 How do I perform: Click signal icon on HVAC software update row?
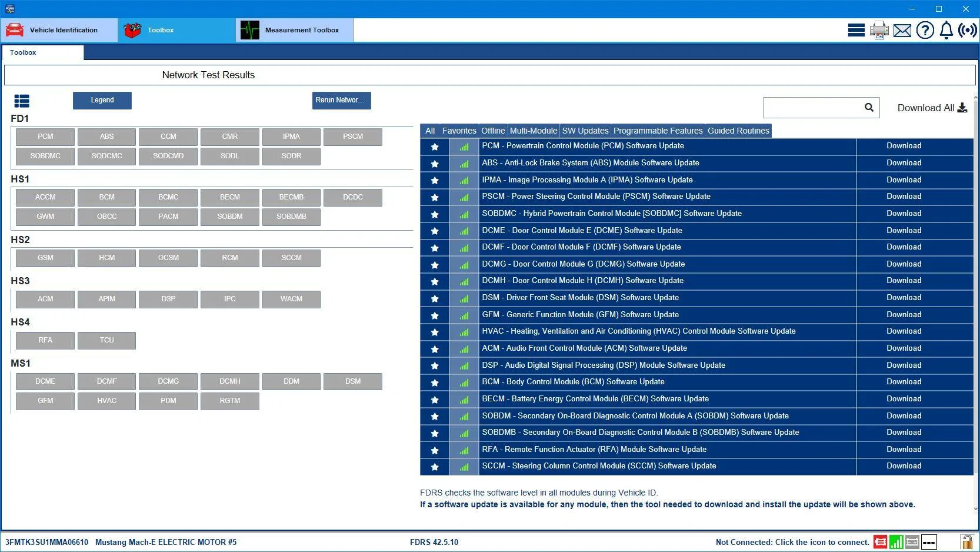(x=464, y=332)
